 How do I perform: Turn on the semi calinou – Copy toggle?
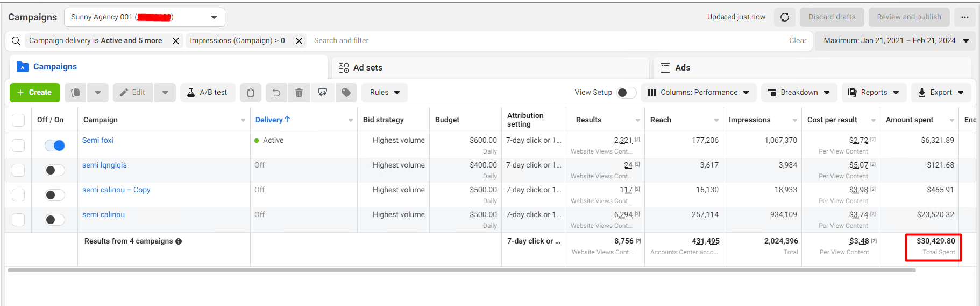coord(55,195)
